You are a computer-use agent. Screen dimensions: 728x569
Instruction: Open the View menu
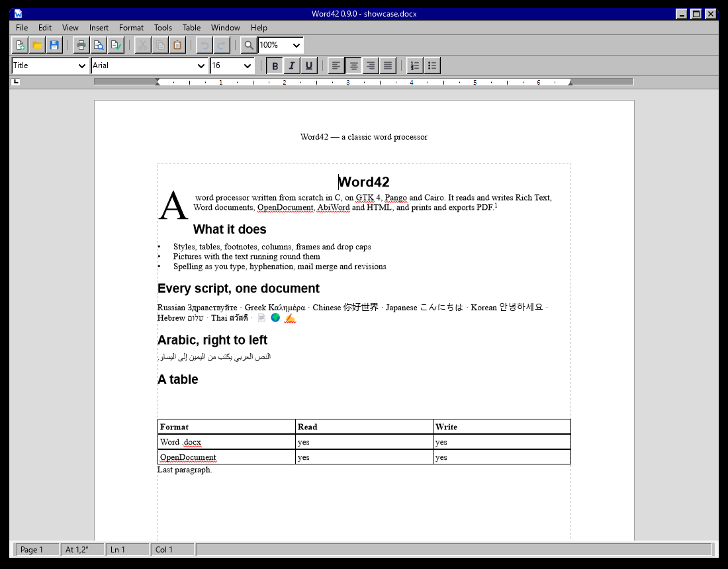click(x=70, y=28)
